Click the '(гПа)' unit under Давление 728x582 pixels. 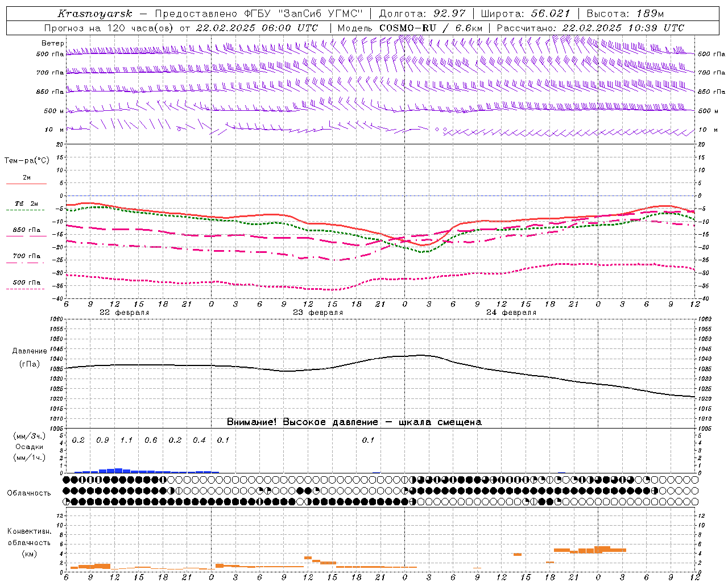pos(30,364)
